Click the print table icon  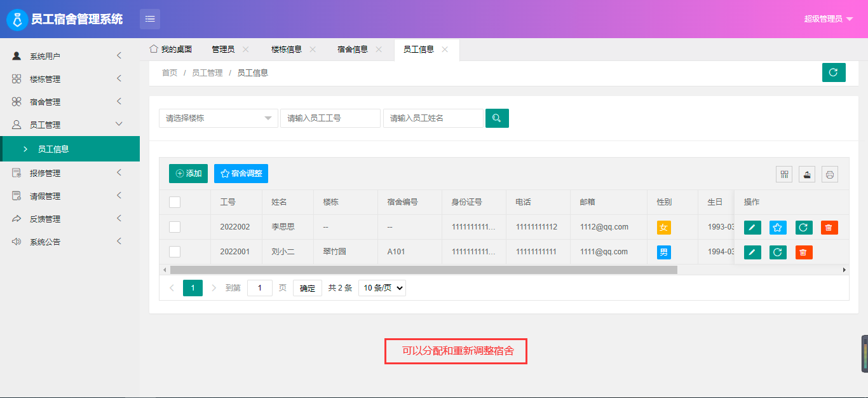[x=830, y=174]
